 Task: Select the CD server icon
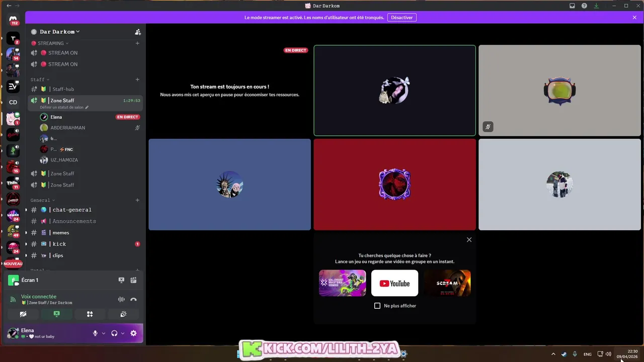coord(13,102)
